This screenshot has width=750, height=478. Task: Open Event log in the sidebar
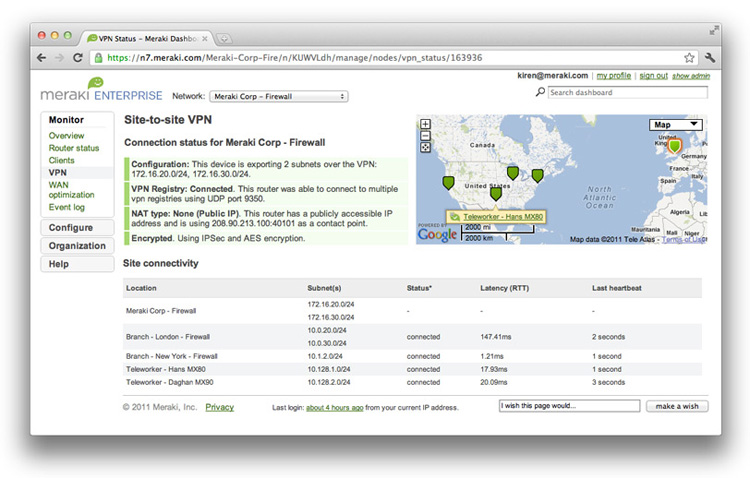click(x=66, y=207)
